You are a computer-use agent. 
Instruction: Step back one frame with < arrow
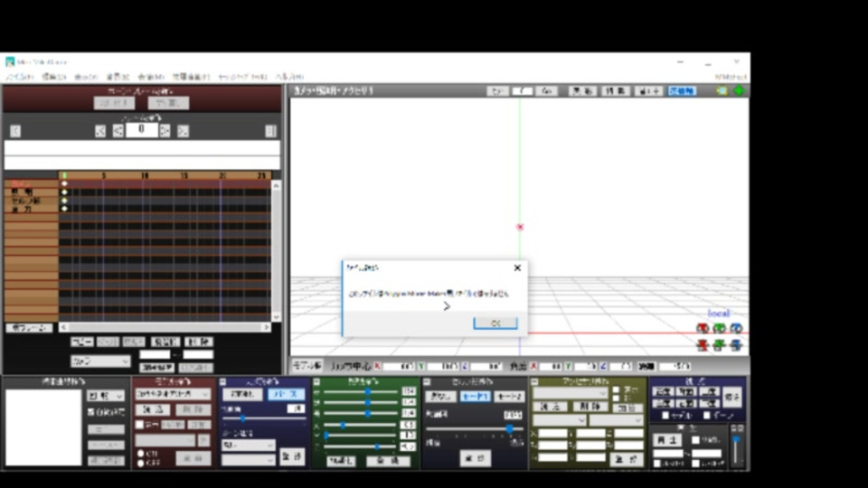pos(118,131)
